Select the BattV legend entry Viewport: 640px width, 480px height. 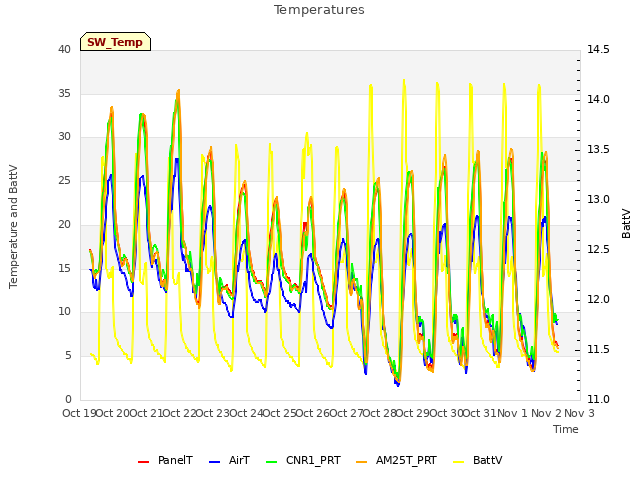(x=478, y=461)
